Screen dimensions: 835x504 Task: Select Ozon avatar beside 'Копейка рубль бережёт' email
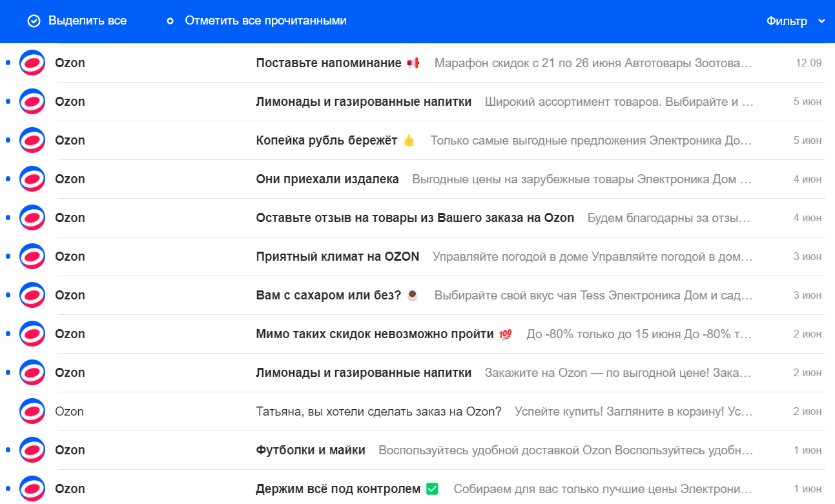[x=32, y=140]
